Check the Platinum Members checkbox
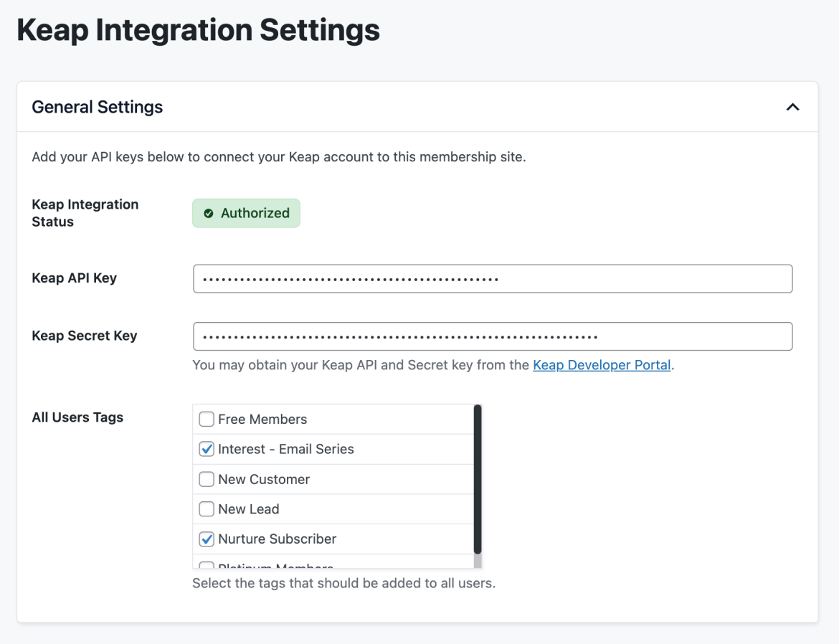 (206, 566)
